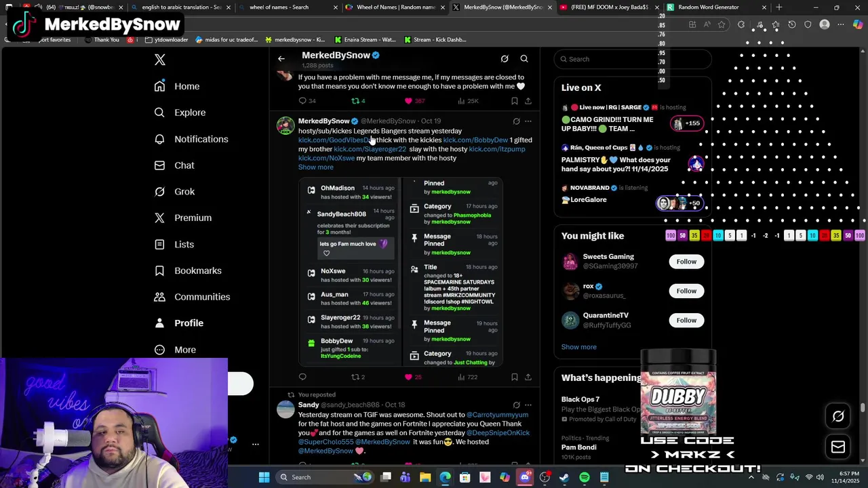Follow rox

[686, 291]
